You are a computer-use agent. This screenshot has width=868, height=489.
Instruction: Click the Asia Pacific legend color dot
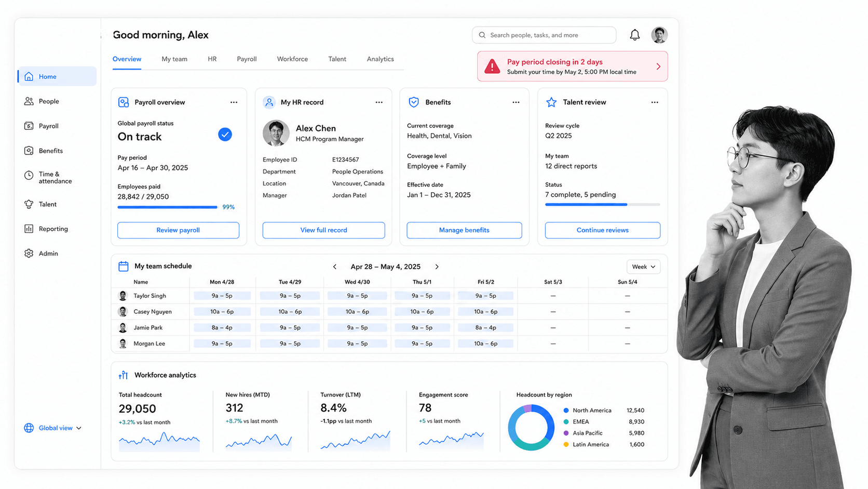pyautogui.click(x=566, y=433)
